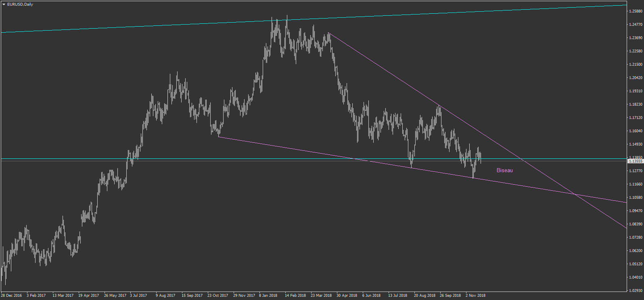Click the "2 Nov 2018" date label
This screenshot has height=300, width=644.
476,296
